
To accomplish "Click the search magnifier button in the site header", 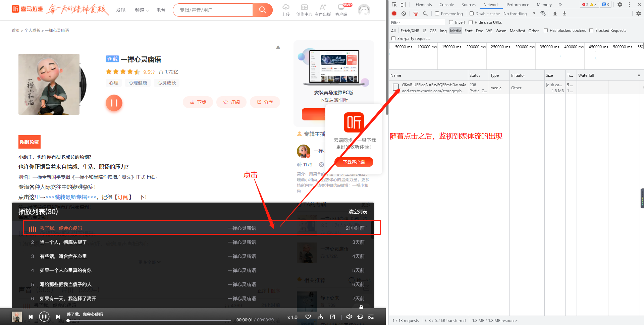I will coord(262,10).
